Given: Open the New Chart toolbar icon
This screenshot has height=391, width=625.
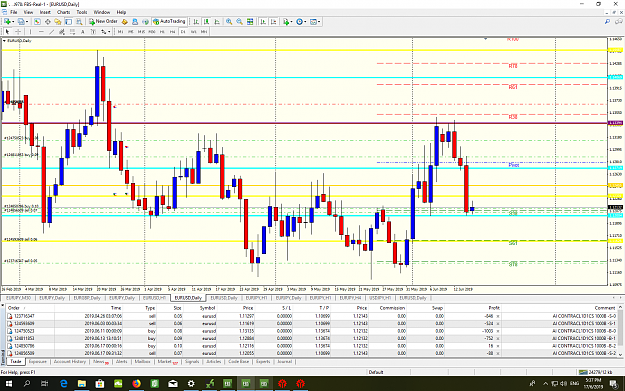Looking at the screenshot, I should pyautogui.click(x=8, y=22).
